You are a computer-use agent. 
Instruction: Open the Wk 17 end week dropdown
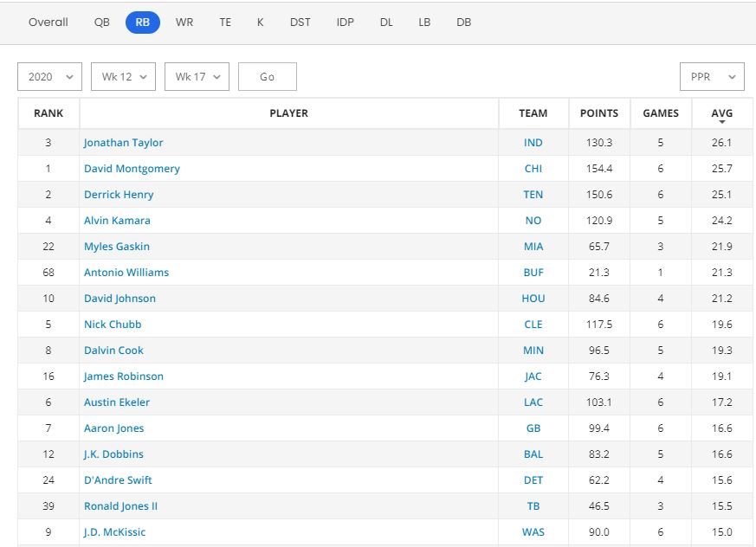(x=197, y=76)
